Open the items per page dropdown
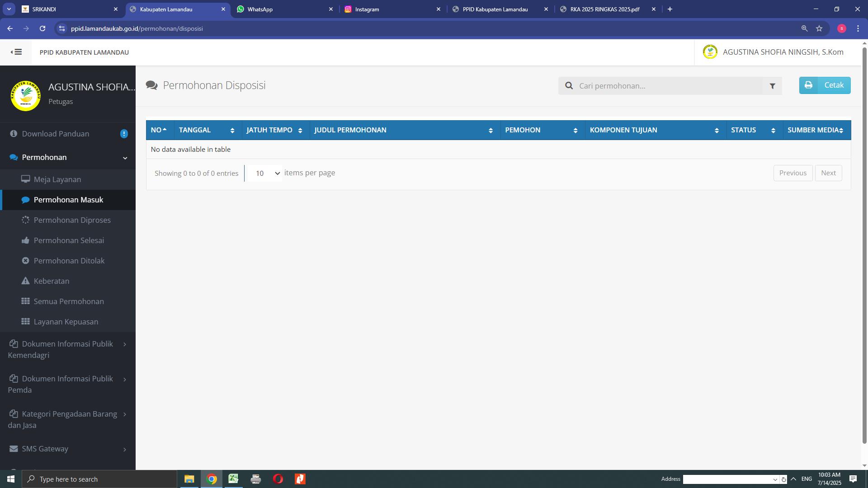The height and width of the screenshot is (488, 868). (264, 173)
